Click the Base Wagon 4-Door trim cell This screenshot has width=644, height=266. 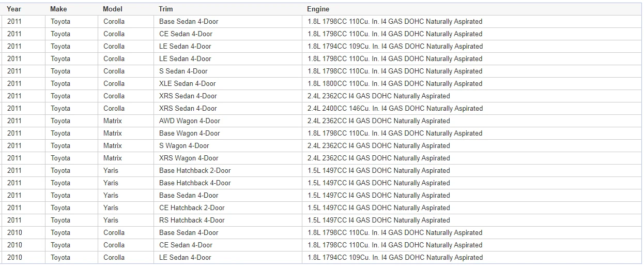coord(189,133)
